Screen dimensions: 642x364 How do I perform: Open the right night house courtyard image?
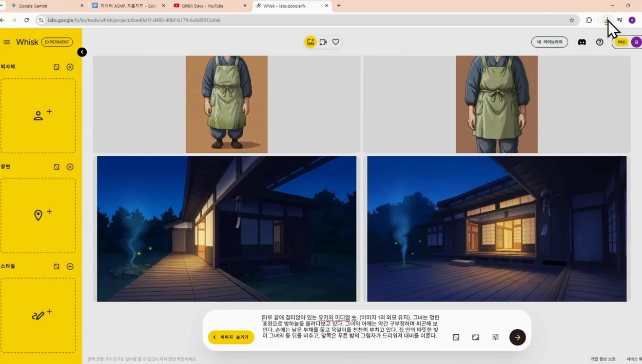[497, 229]
